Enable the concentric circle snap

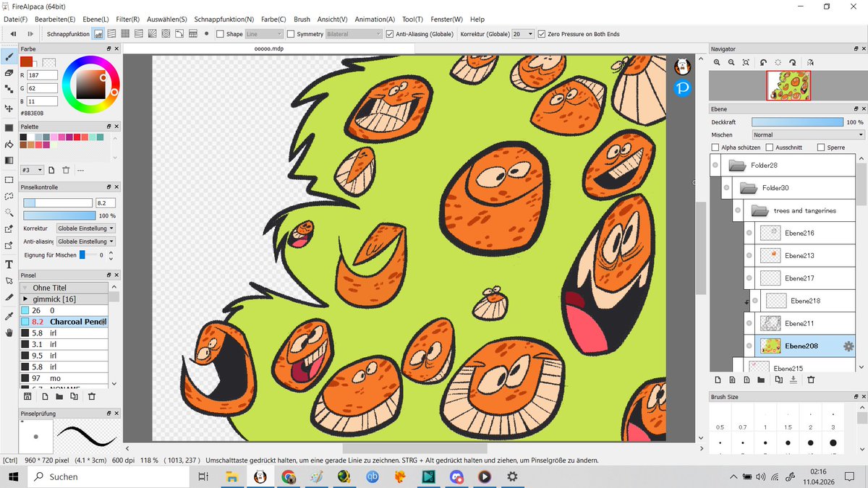pos(166,34)
